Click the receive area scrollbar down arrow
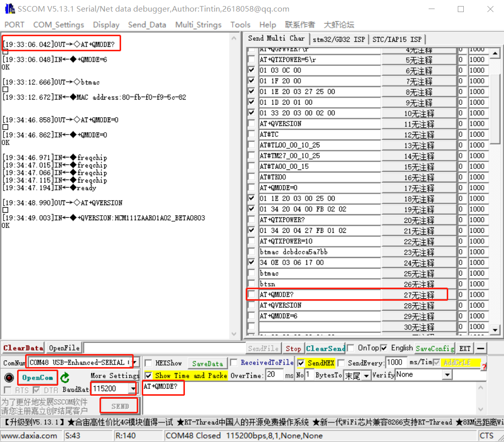The image size is (504, 442). [x=234, y=334]
